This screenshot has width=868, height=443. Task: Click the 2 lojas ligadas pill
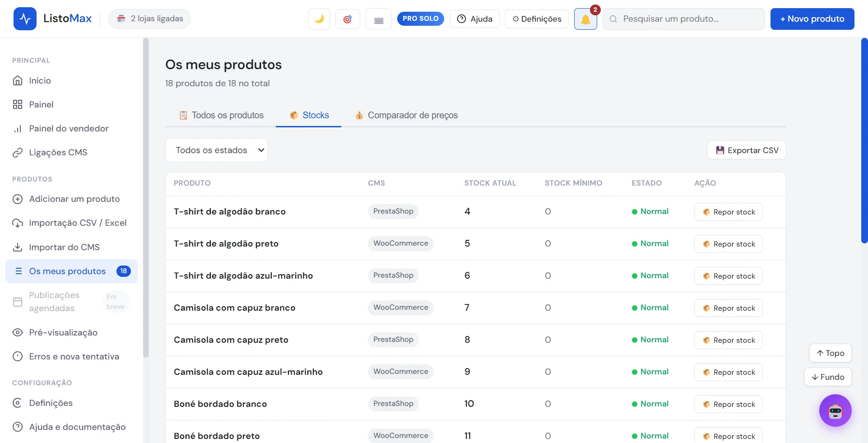149,19
